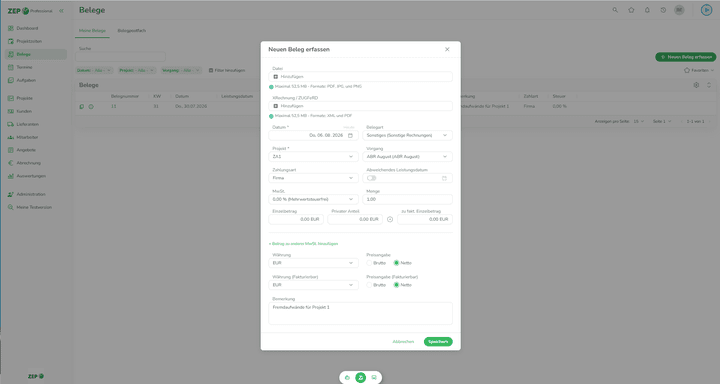Image resolution: width=720 pixels, height=384 pixels.
Task: Open the MwSt. dropdown
Action: 313,199
